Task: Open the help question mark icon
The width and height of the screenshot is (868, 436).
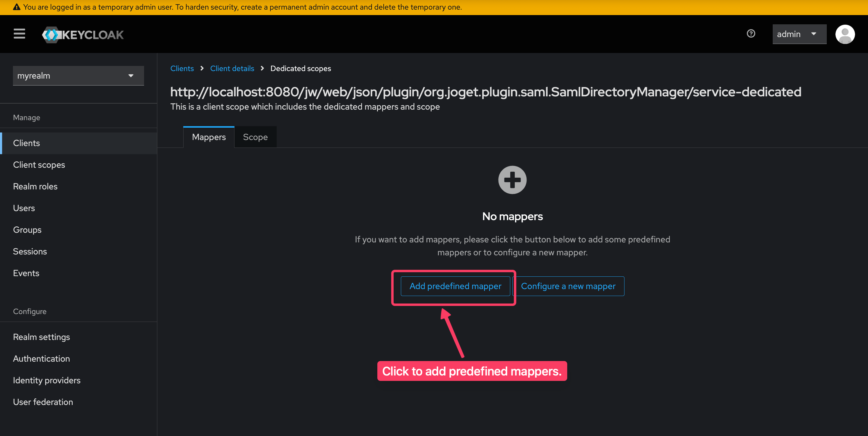Action: click(x=751, y=34)
